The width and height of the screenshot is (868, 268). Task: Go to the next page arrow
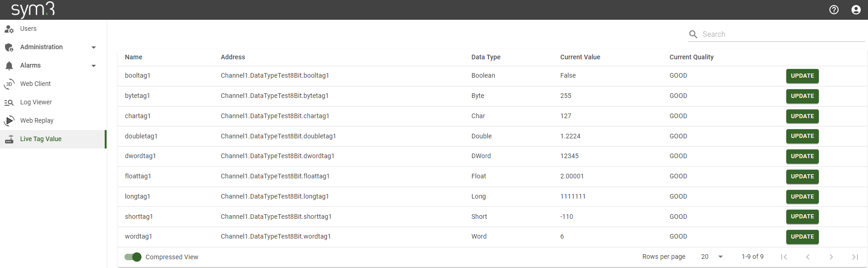tap(831, 257)
